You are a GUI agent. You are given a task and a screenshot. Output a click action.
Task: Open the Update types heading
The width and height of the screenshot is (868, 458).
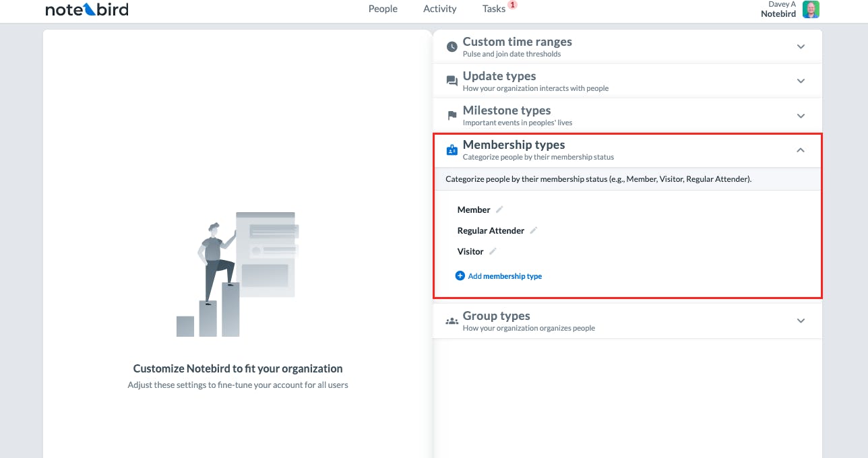499,76
